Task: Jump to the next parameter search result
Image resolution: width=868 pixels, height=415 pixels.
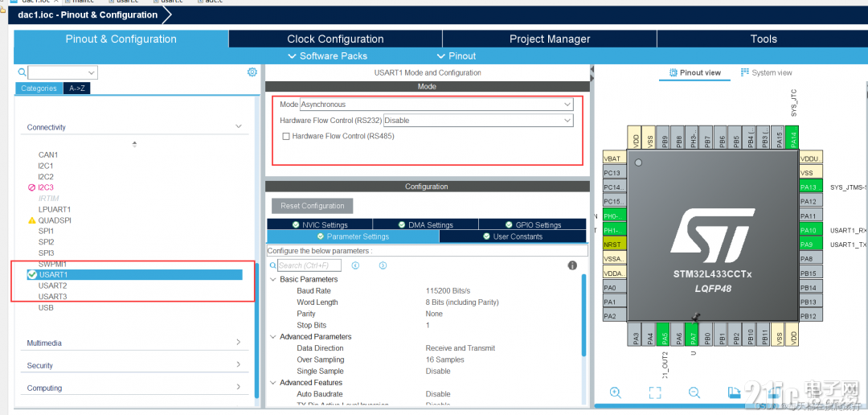Action: tap(383, 265)
